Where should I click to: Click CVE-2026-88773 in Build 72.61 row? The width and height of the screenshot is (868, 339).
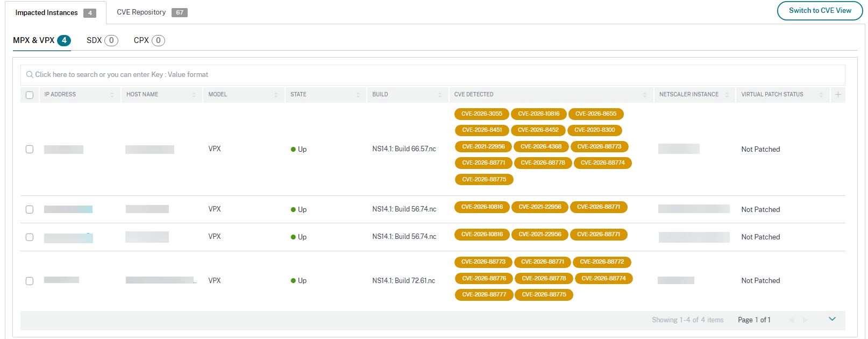pyautogui.click(x=483, y=262)
